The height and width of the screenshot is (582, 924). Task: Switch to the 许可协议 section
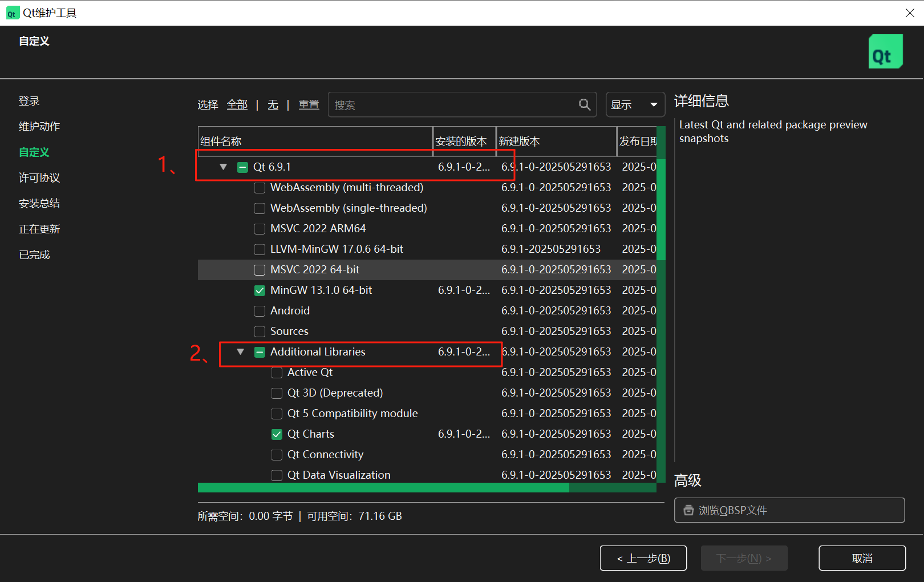39,177
